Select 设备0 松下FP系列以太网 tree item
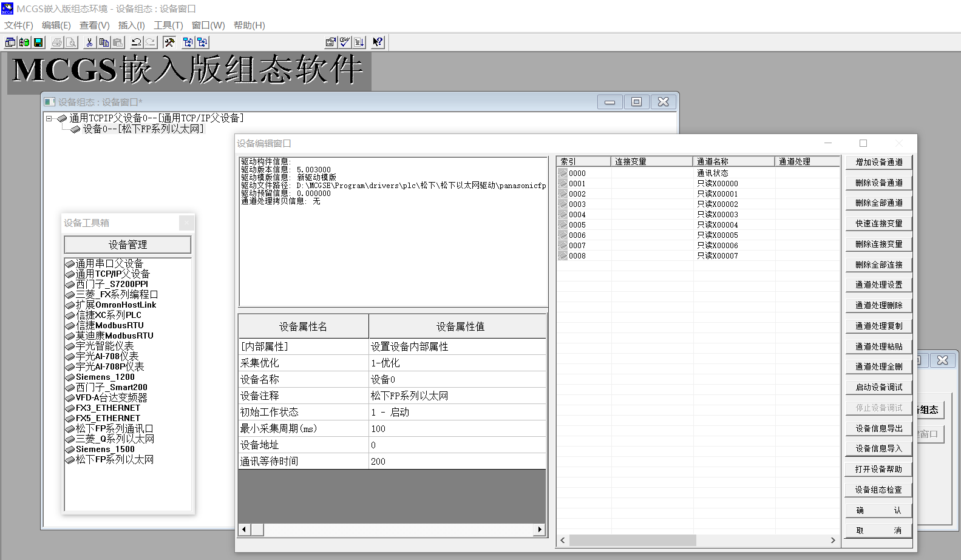This screenshot has width=961, height=560. point(143,129)
